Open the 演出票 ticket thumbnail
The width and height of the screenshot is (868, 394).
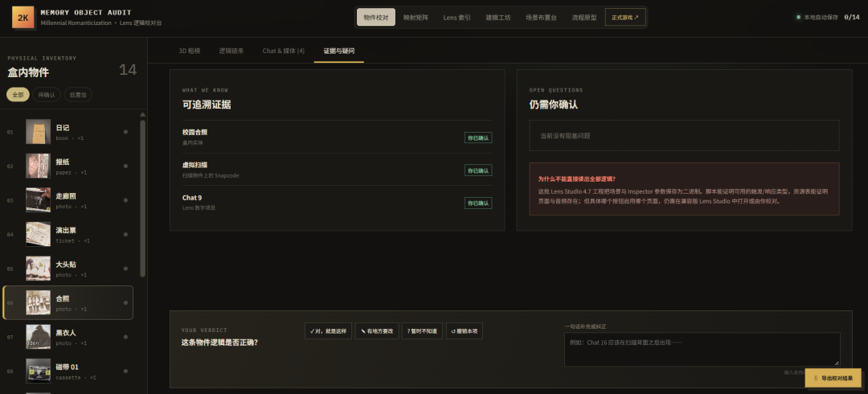[x=39, y=235]
